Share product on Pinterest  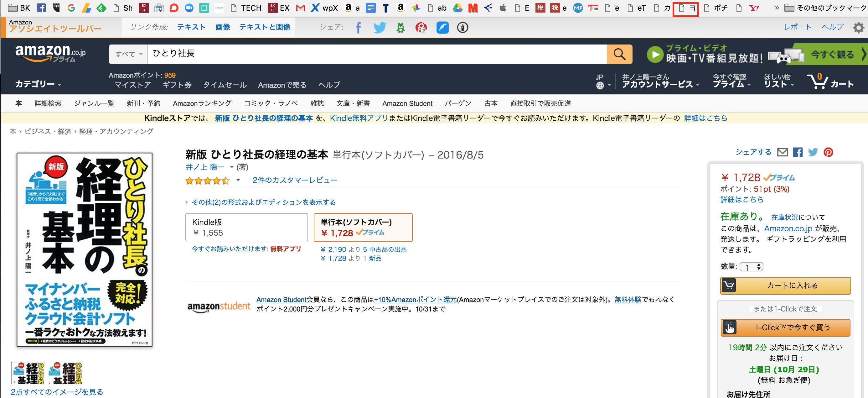point(828,152)
